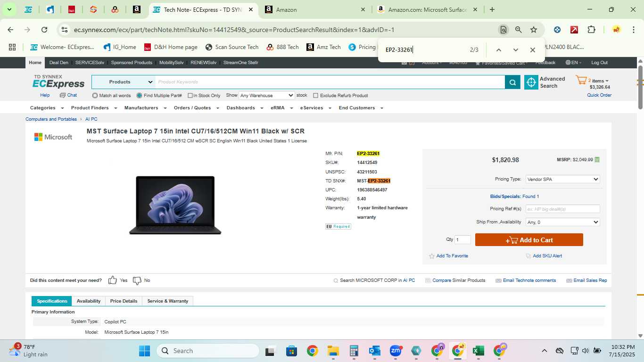Bookmark this page with star icon
Image resolution: width=644 pixels, height=362 pixels.
[534, 30]
